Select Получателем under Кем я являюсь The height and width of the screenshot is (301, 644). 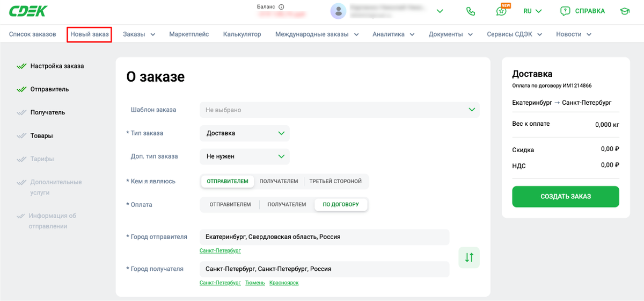(279, 181)
